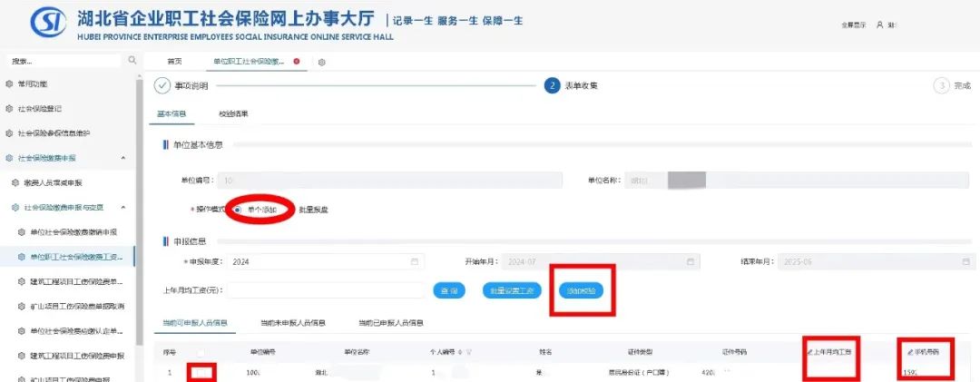Click the filter icon on 个人编号 column
The height and width of the screenshot is (382, 980).
point(470,351)
